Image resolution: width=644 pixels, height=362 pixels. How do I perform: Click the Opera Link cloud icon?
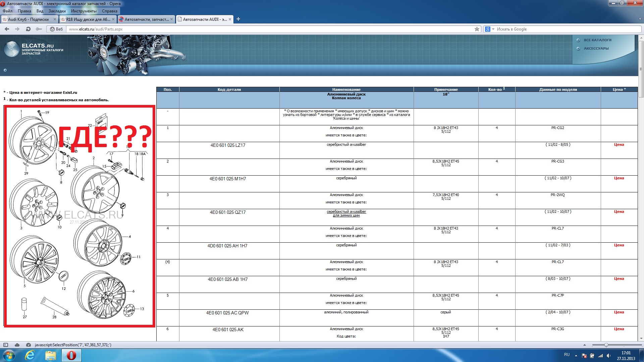click(x=17, y=345)
